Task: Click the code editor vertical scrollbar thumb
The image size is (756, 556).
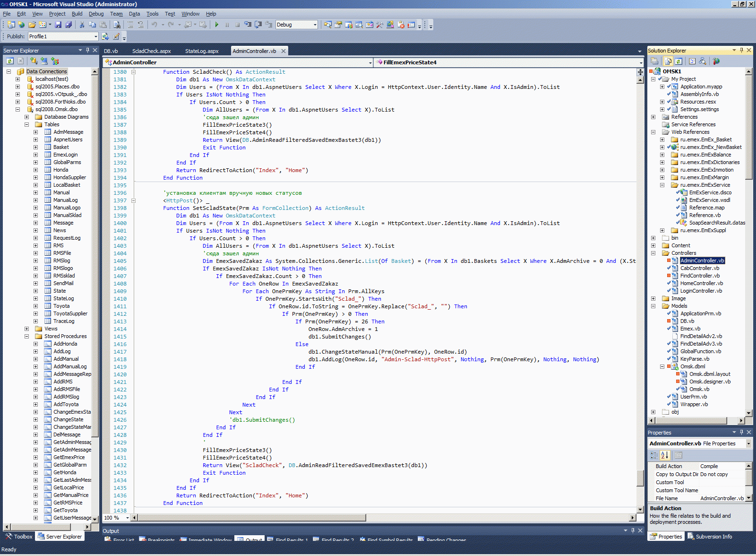Action: (x=640, y=478)
